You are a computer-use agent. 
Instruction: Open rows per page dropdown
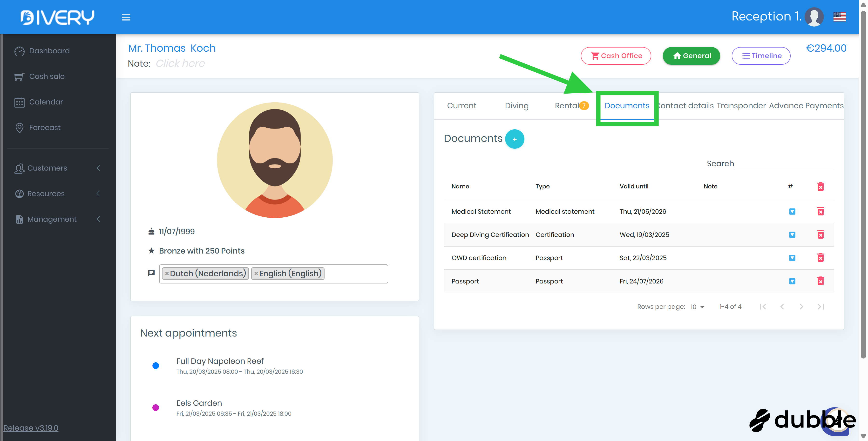(698, 307)
